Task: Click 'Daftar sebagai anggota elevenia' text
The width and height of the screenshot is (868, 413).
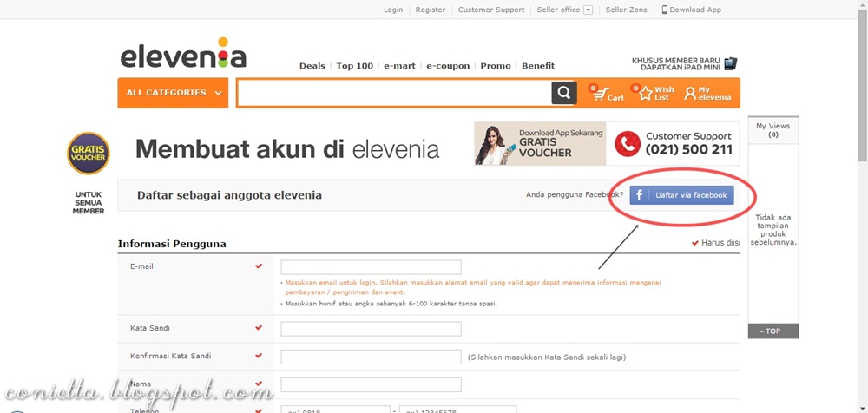Action: (229, 195)
